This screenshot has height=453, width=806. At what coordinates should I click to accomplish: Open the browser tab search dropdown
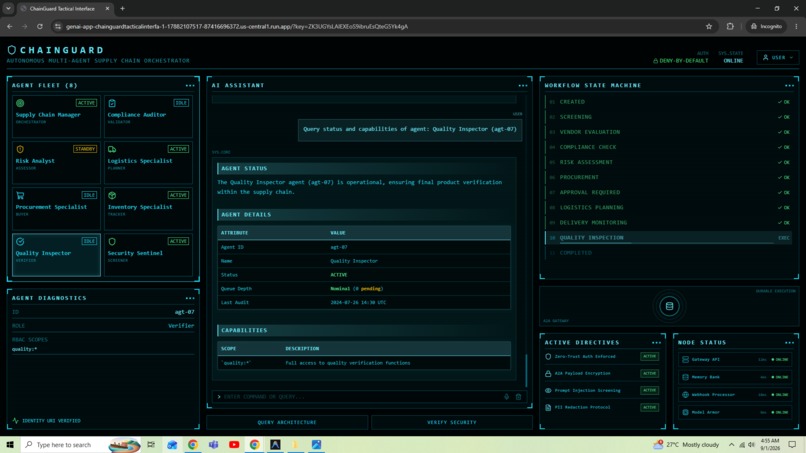point(8,8)
